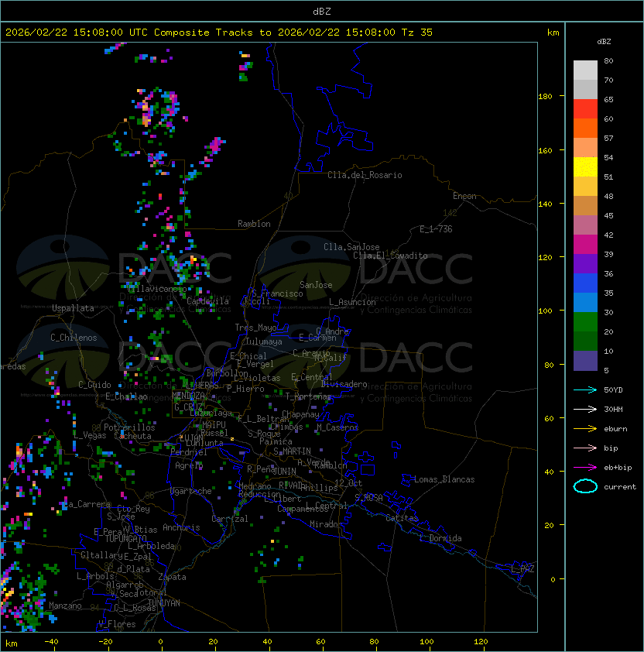Pick the purple swatch below 39 dBZ
Viewport: 644px width, 652px height.
tap(585, 264)
